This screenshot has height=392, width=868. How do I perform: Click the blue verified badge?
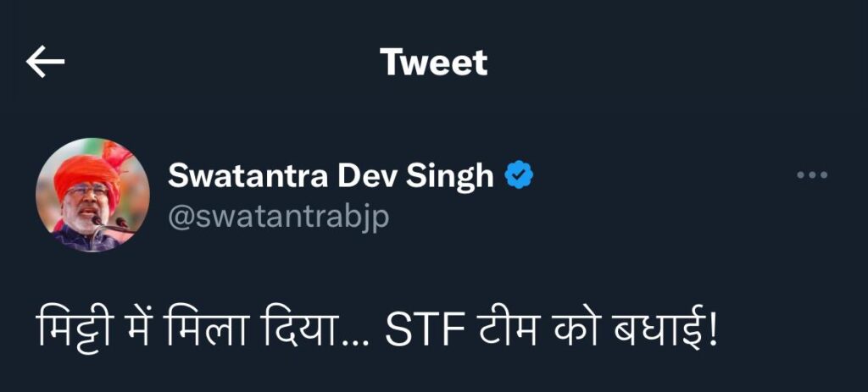tap(519, 175)
